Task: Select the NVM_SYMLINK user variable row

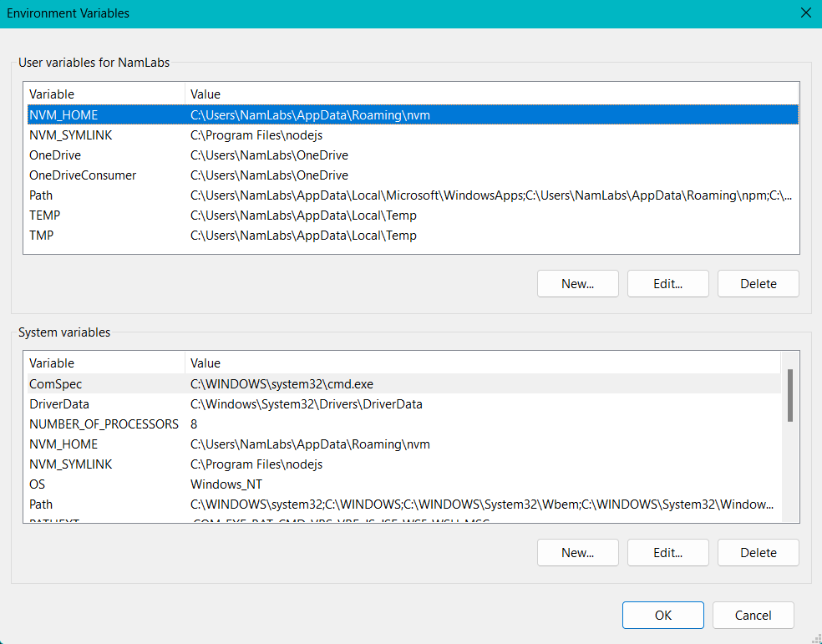Action: tap(413, 135)
